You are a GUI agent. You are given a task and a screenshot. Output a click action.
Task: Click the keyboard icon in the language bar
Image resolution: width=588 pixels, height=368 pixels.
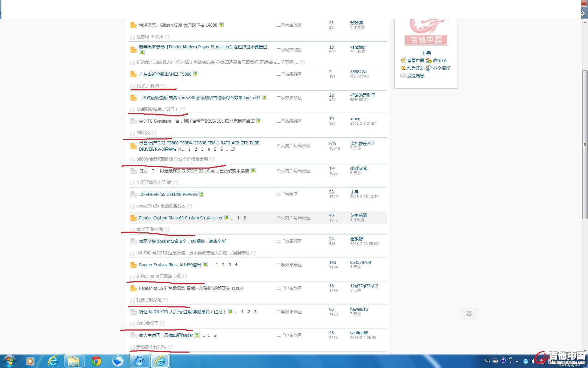tap(495, 360)
